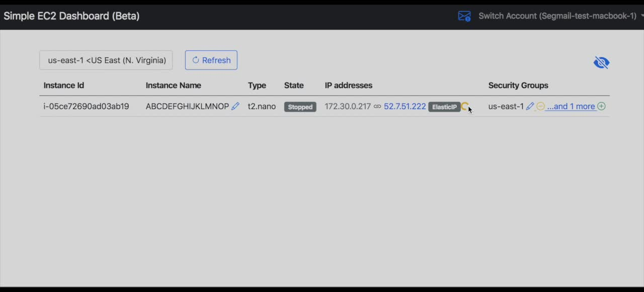Click the us-east-1 security group name
The height and width of the screenshot is (292, 644).
coord(506,107)
